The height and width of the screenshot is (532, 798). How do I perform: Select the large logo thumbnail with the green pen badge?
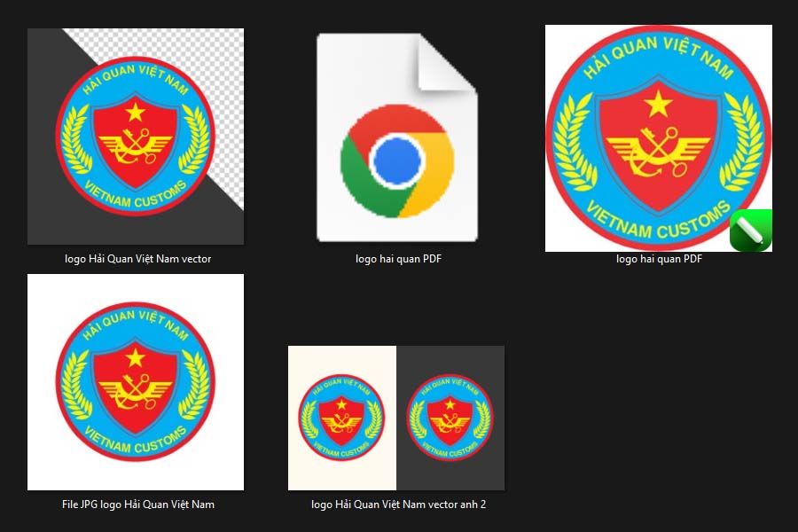(659, 138)
